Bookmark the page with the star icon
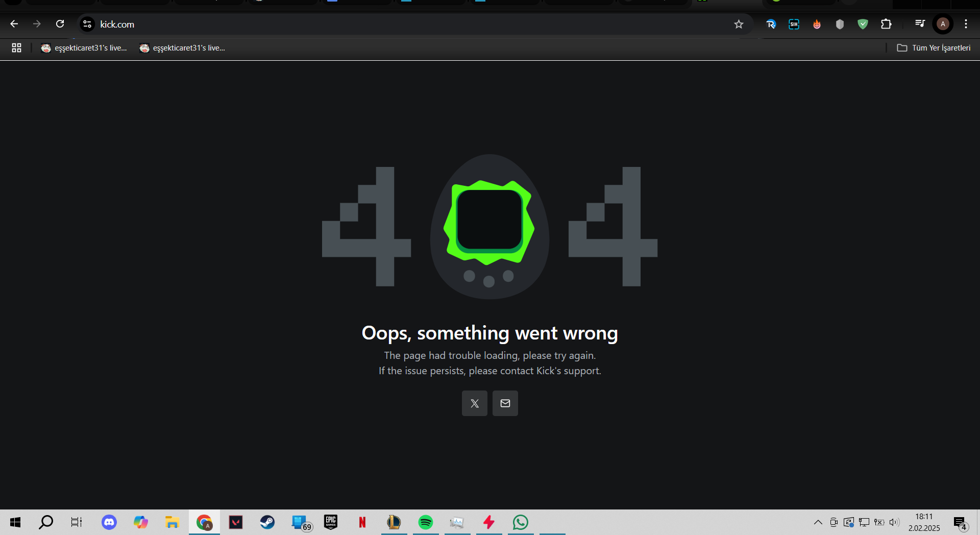The width and height of the screenshot is (980, 535). [x=739, y=23]
